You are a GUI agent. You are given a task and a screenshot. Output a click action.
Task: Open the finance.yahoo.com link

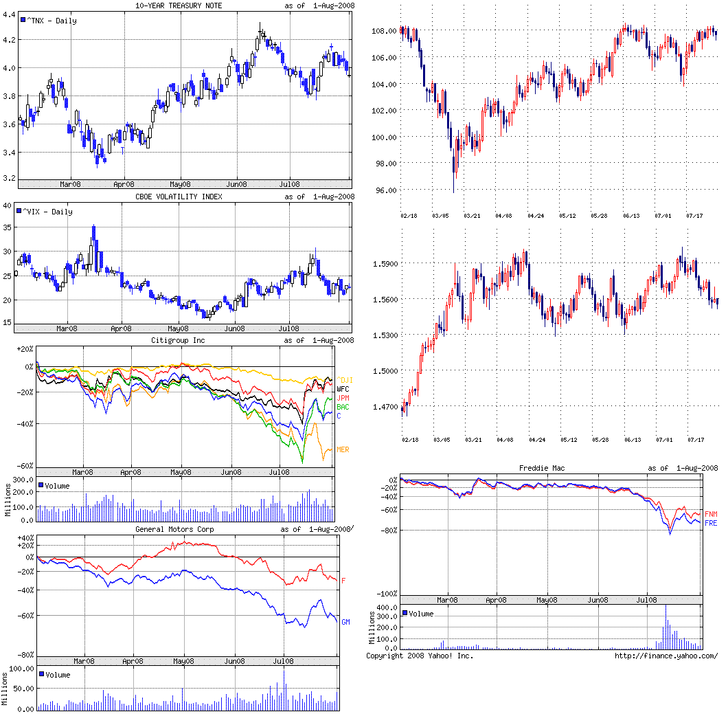click(x=666, y=656)
